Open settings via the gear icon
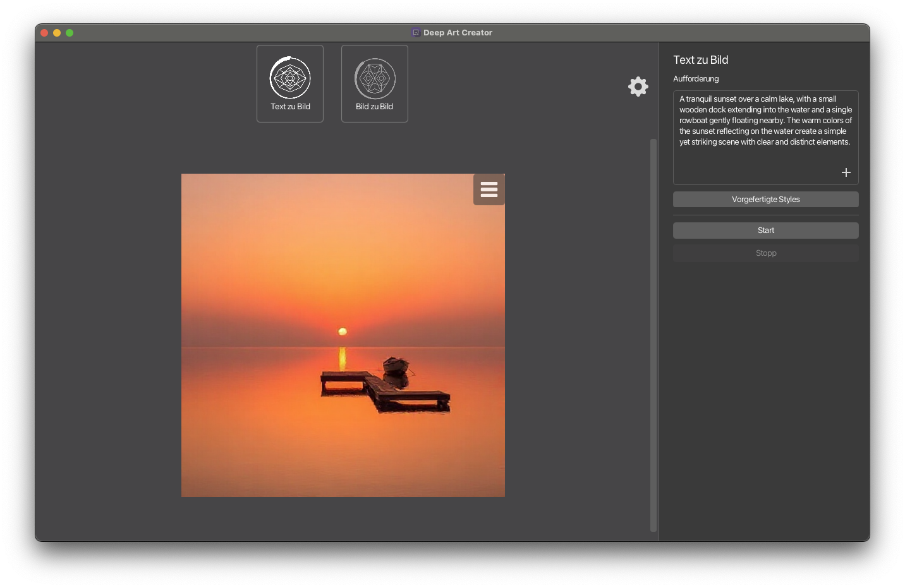Screen dimensions: 905x588 638,87
